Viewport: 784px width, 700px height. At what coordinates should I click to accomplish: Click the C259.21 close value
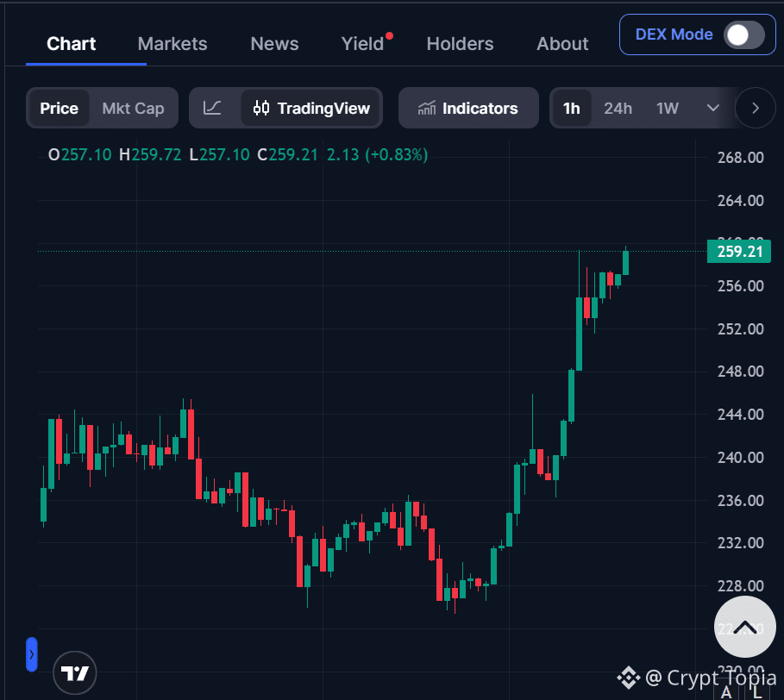(x=287, y=155)
